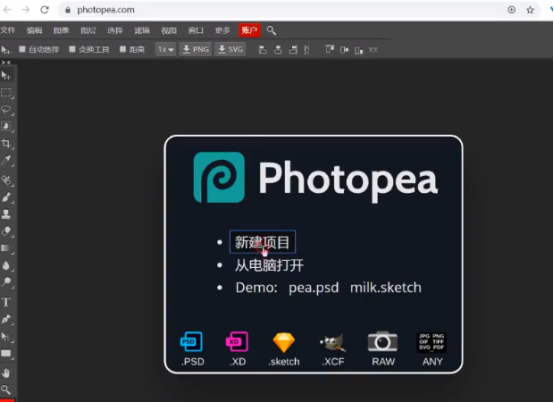The image size is (554, 403).
Task: Select the Blur droplet tool
Action: (6, 265)
